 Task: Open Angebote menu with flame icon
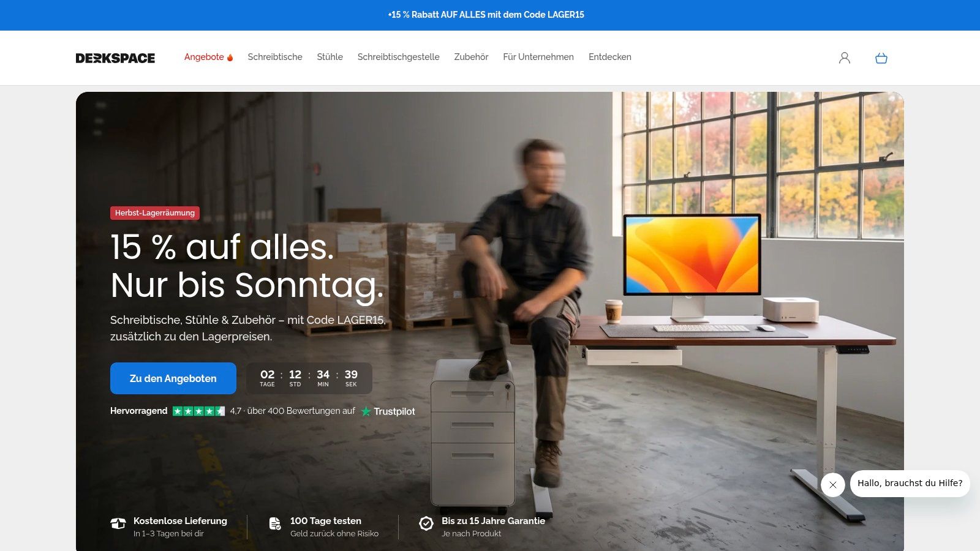point(209,57)
